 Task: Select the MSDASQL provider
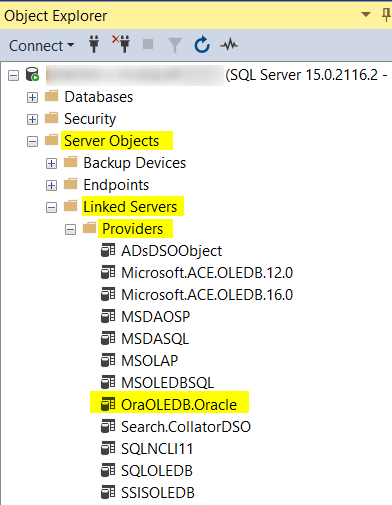(x=155, y=339)
